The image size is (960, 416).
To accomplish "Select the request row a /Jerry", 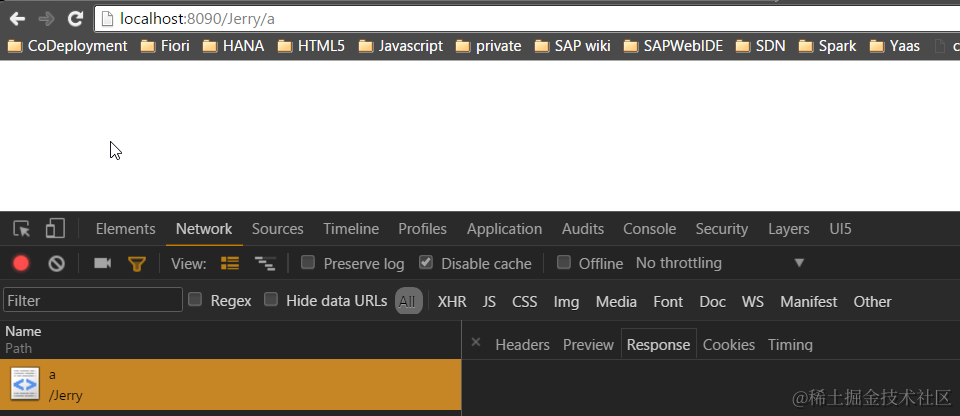I will (230, 384).
